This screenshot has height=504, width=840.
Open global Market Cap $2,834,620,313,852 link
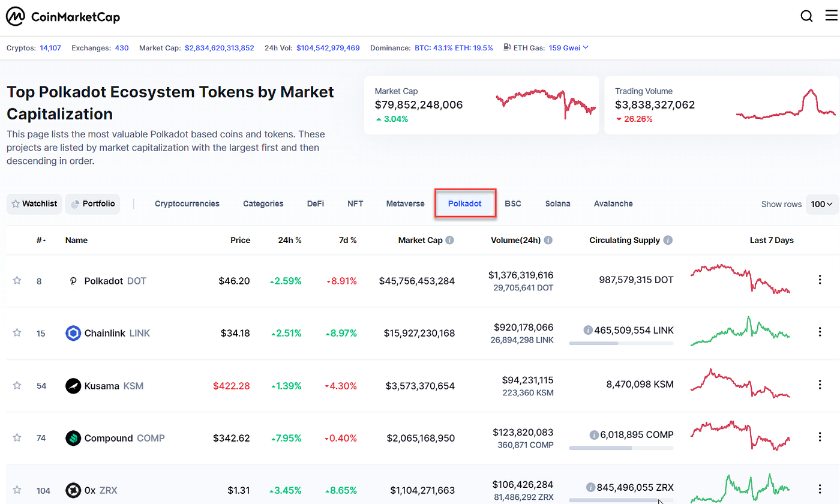(220, 47)
